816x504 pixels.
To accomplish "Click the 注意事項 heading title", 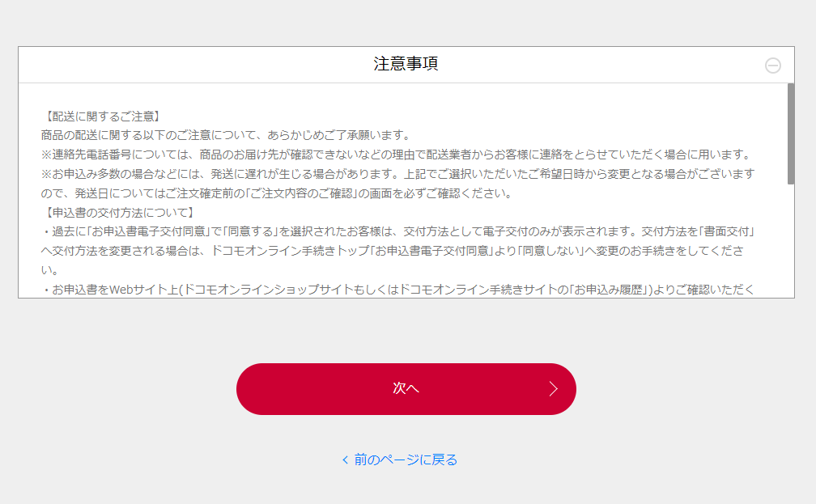I will click(406, 63).
